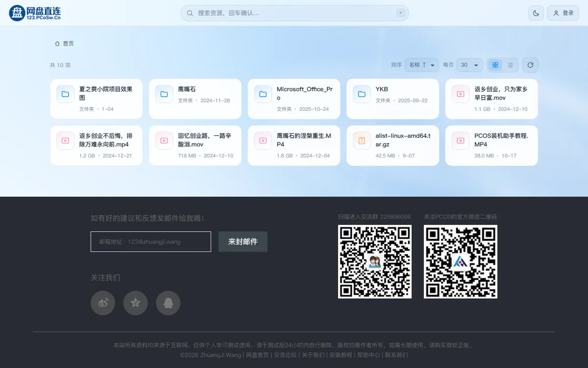
Task: Open the 每页 30 items dropdown
Action: (x=469, y=65)
